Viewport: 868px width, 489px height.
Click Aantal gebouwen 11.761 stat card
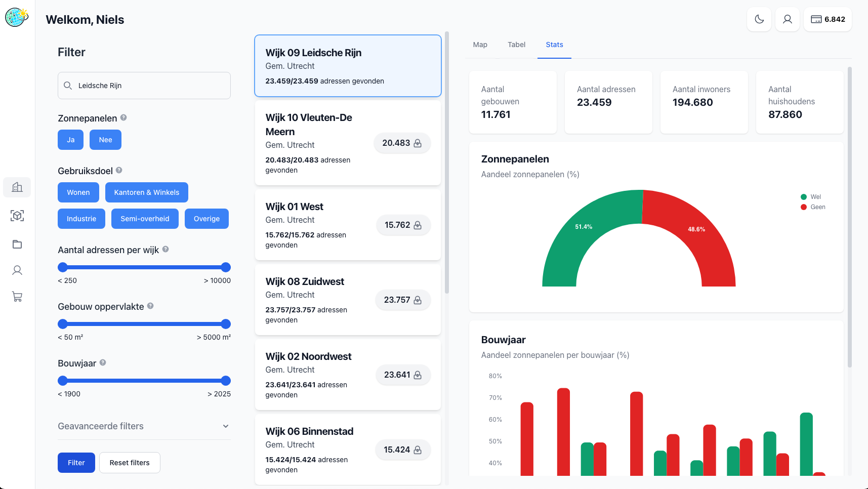point(513,102)
